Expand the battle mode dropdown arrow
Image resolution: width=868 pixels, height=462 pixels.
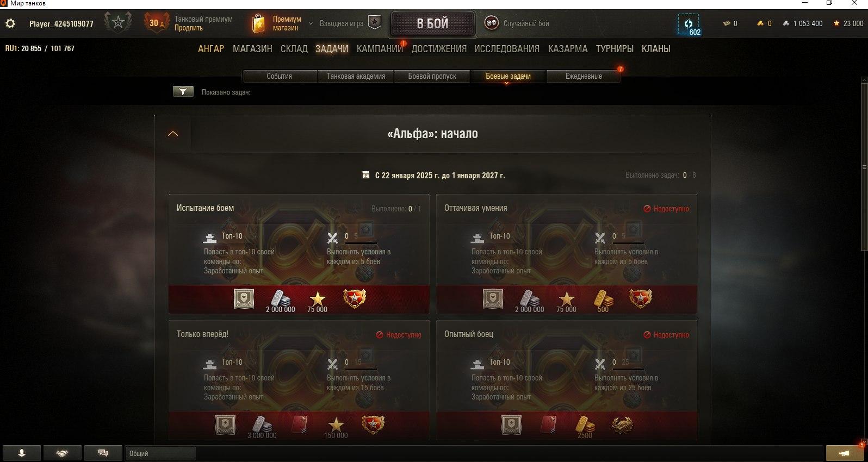[311, 24]
